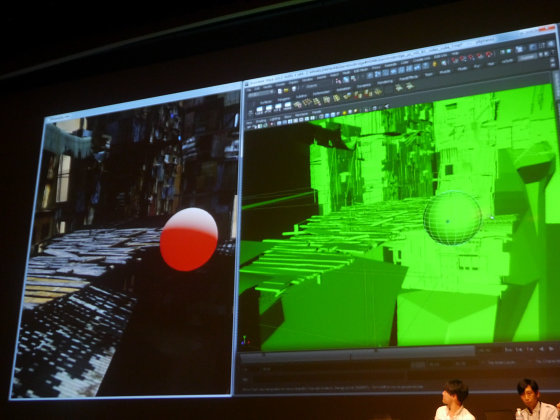This screenshot has width=560, height=420.
Task: Open the viewport Shading menu
Action: 261,121
